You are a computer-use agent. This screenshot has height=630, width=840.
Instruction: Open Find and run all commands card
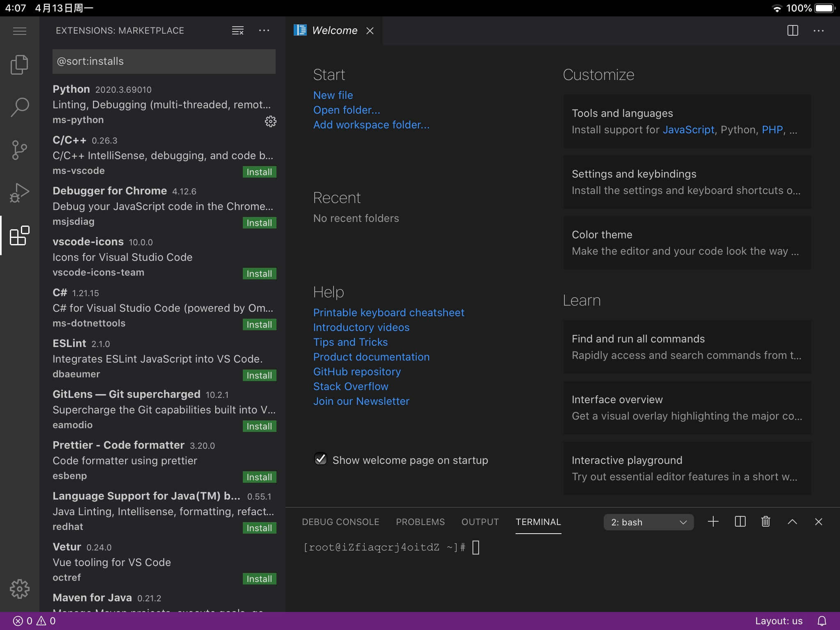[x=687, y=347]
